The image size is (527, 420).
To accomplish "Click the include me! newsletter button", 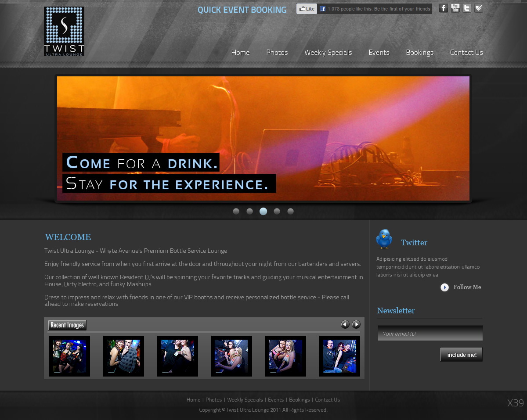I will (461, 355).
